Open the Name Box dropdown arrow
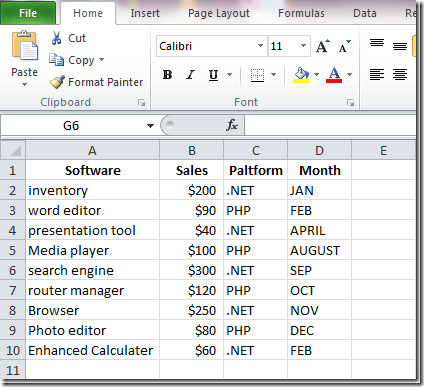Image resolution: width=424 pixels, height=387 pixels. [150, 126]
